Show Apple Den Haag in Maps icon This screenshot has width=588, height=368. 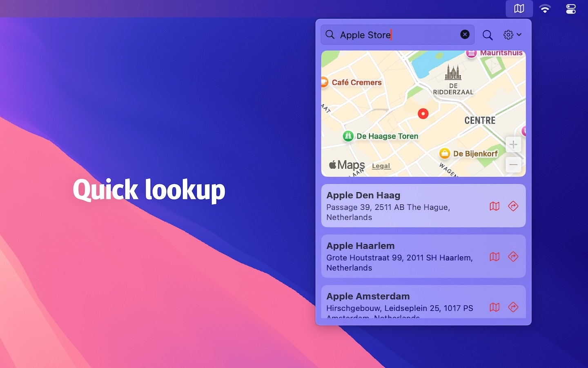coord(494,206)
